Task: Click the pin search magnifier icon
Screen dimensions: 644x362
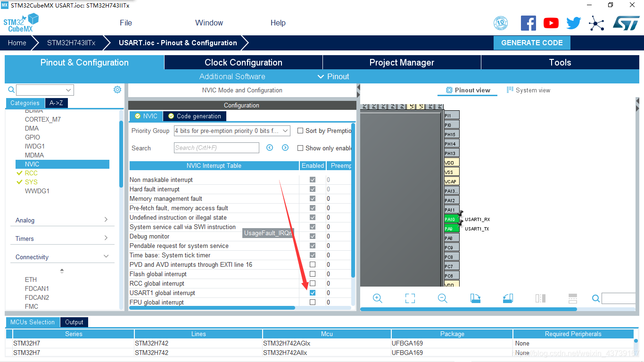Action: (596, 298)
